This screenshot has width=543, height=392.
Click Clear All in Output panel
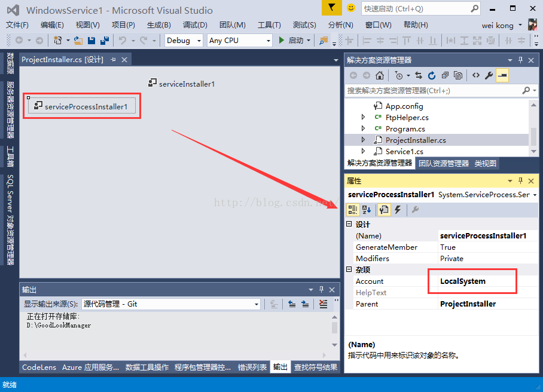coord(323,304)
